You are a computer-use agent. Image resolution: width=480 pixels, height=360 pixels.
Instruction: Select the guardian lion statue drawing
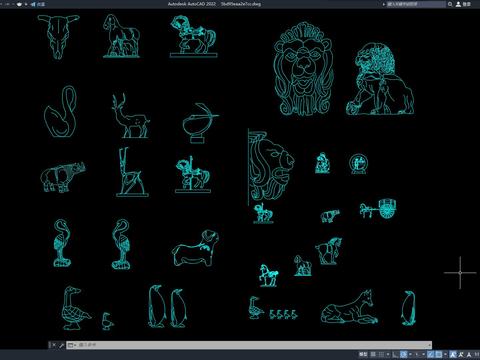pos(380,79)
